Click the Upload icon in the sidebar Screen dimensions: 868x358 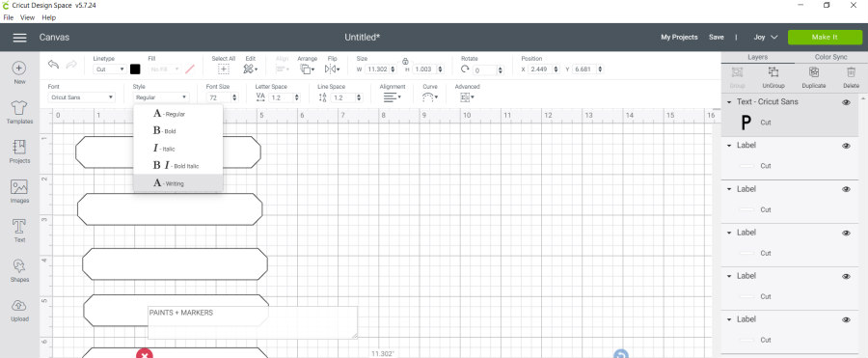coord(19,310)
